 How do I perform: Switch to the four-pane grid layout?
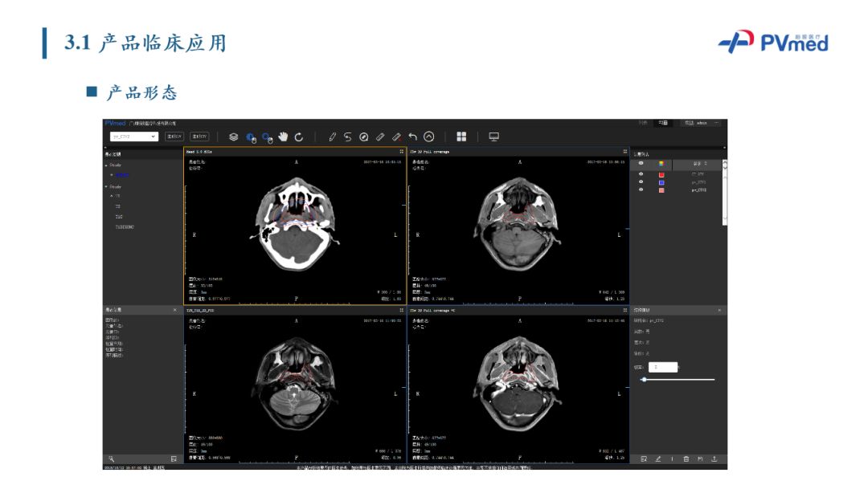tap(461, 137)
